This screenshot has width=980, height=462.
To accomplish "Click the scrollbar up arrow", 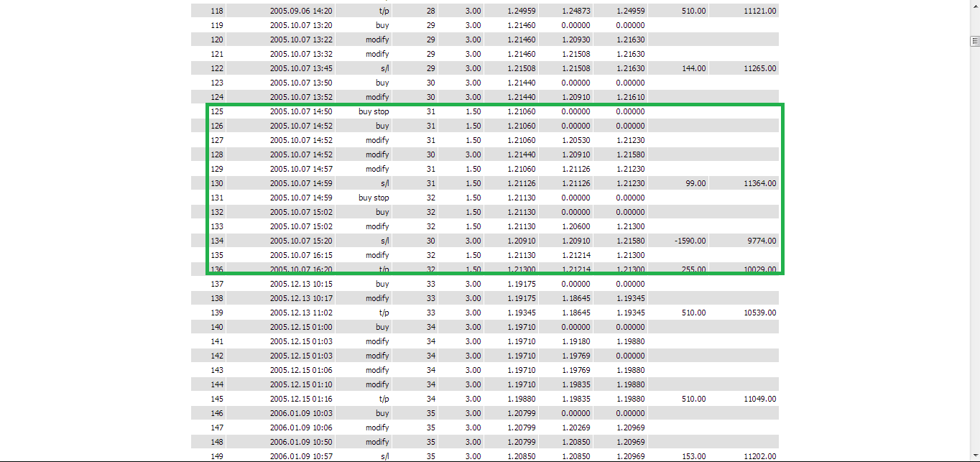I will [975, 4].
